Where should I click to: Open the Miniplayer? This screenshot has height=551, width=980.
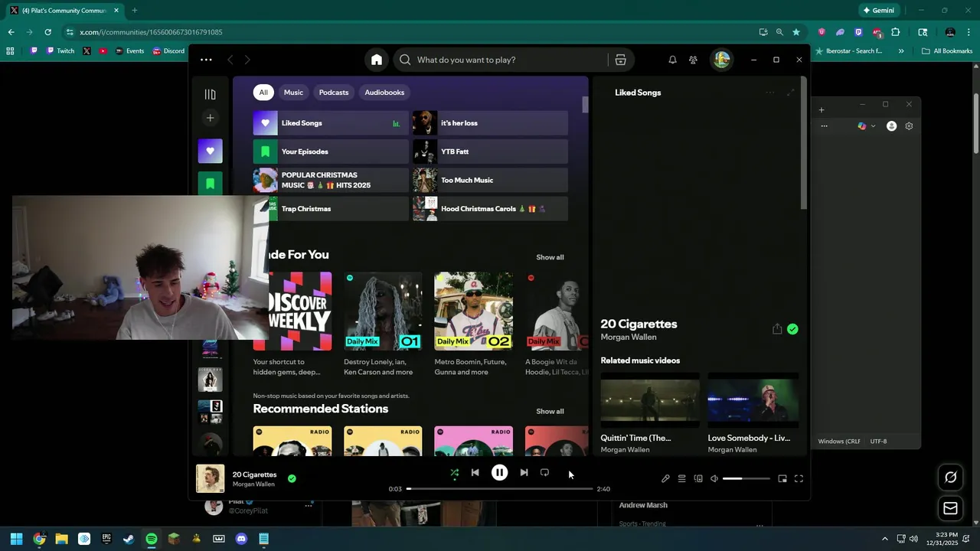point(782,479)
